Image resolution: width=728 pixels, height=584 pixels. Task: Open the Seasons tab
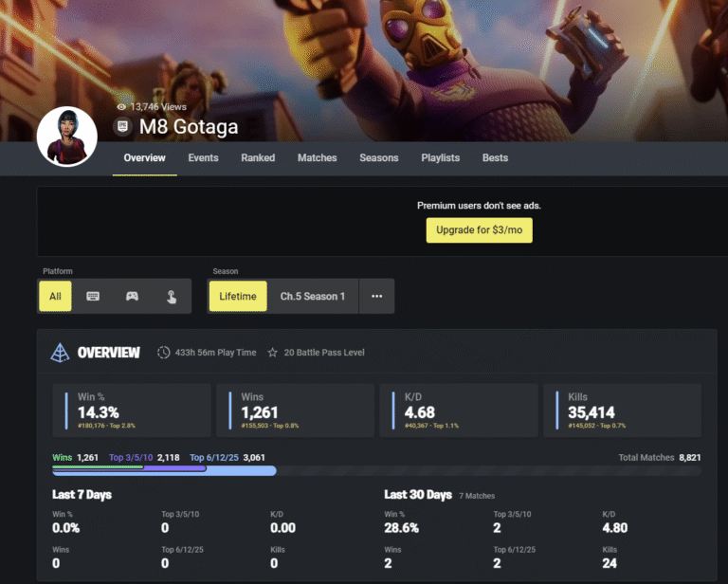click(379, 157)
